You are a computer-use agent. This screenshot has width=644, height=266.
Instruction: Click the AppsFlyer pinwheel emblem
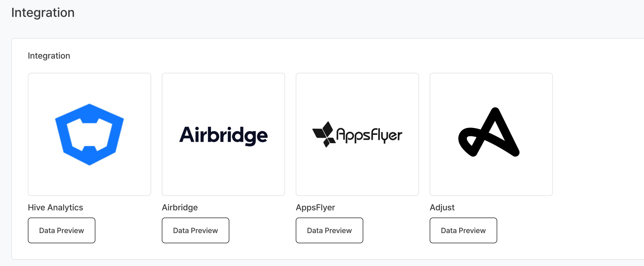324,134
